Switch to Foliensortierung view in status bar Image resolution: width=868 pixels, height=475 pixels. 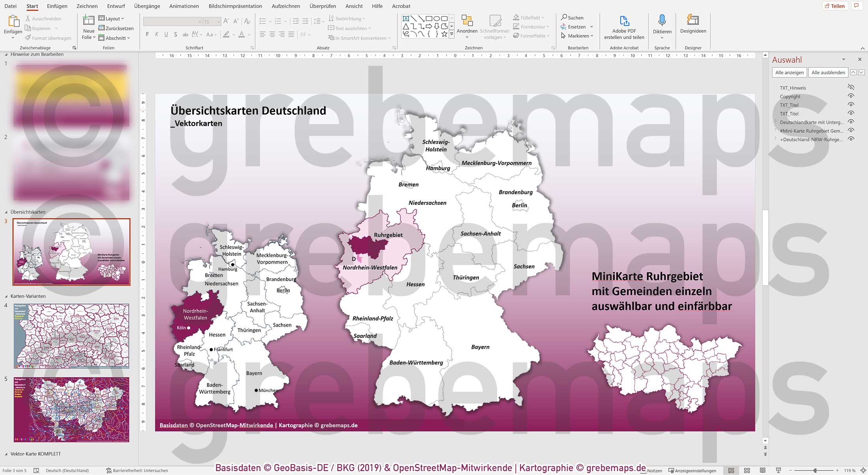tap(747, 470)
